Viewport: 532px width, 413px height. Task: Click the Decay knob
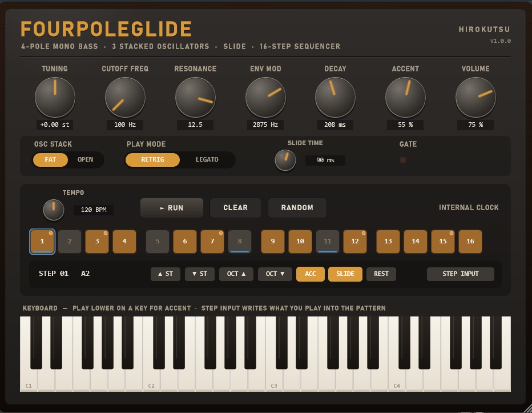[x=335, y=98]
